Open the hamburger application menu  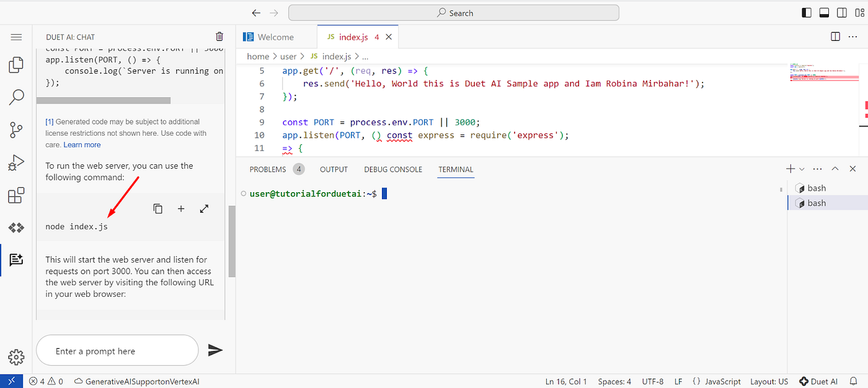click(16, 37)
